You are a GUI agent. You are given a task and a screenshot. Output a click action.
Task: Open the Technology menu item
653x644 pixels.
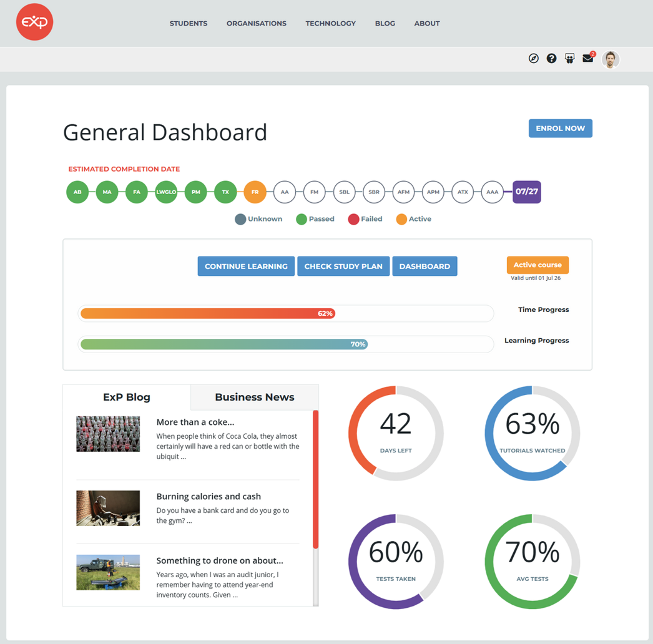click(x=330, y=24)
